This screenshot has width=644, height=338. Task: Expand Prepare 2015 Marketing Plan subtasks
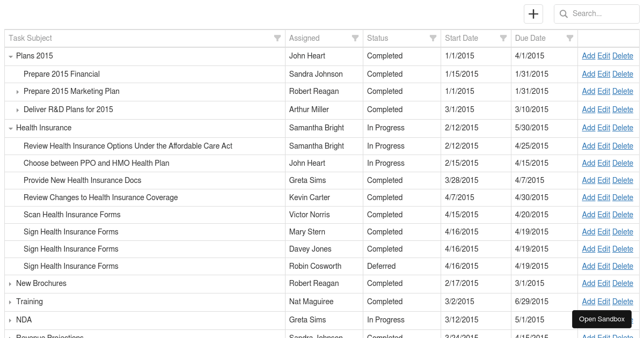(x=18, y=92)
